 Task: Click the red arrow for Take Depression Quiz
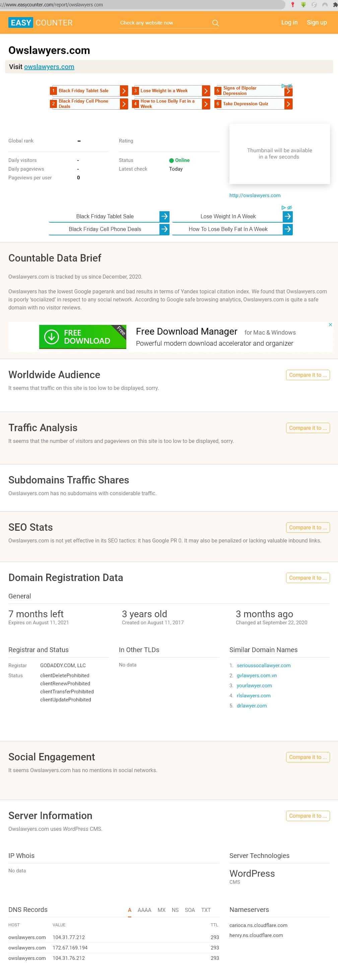288,104
